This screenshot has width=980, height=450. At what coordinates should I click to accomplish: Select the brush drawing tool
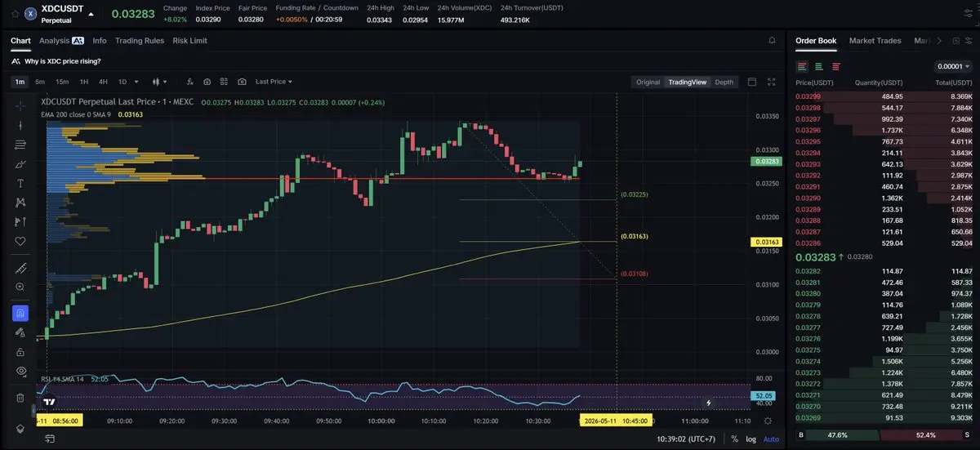click(x=20, y=164)
